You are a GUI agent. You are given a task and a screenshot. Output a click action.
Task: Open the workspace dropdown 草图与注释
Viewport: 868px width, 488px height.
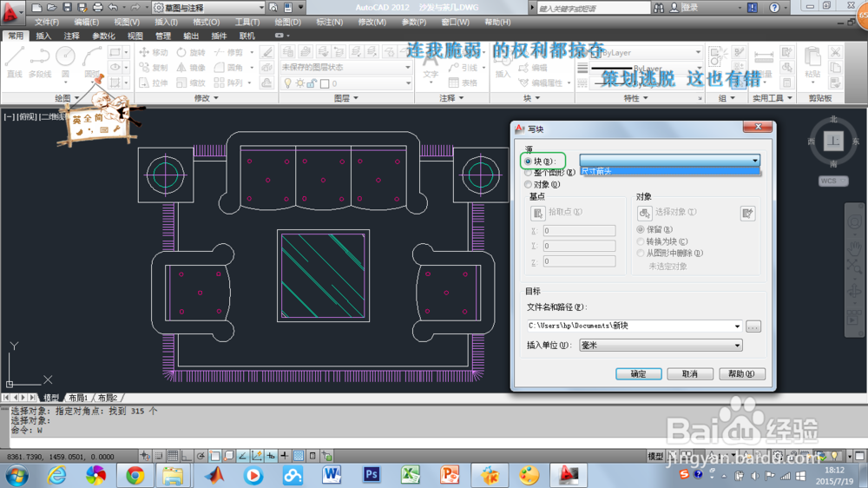[208, 7]
